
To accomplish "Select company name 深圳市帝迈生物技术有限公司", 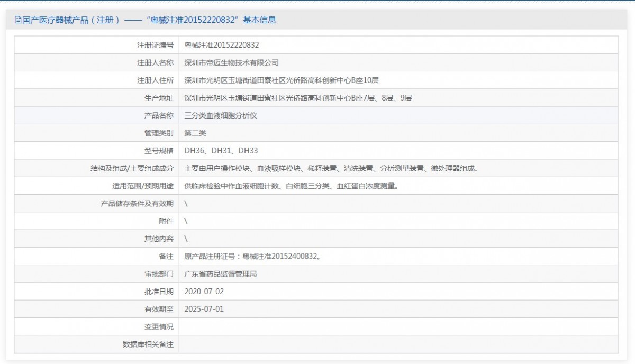I will point(231,63).
